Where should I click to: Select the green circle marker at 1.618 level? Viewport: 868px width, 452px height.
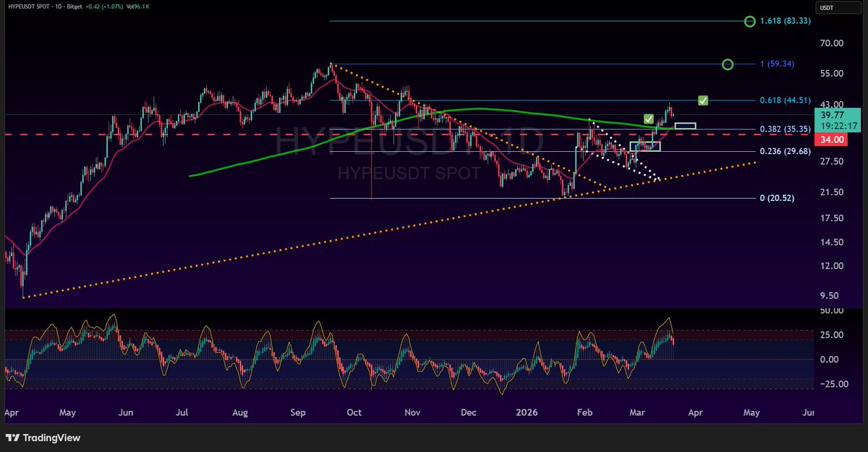(750, 22)
